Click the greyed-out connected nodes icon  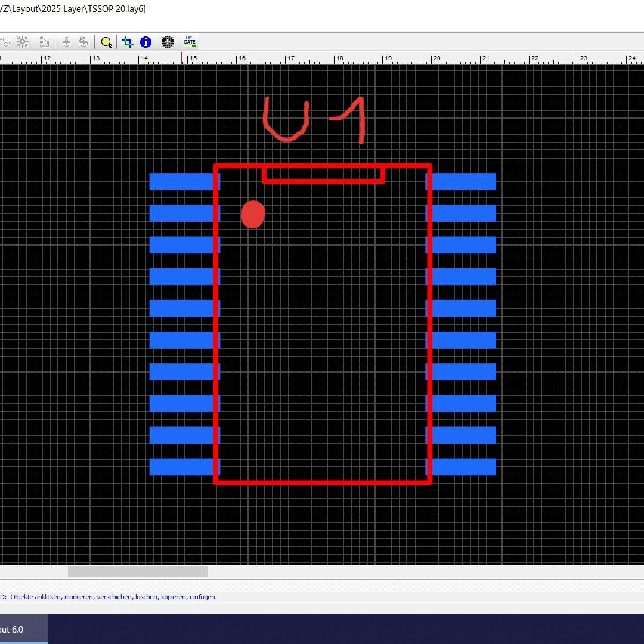(x=45, y=42)
